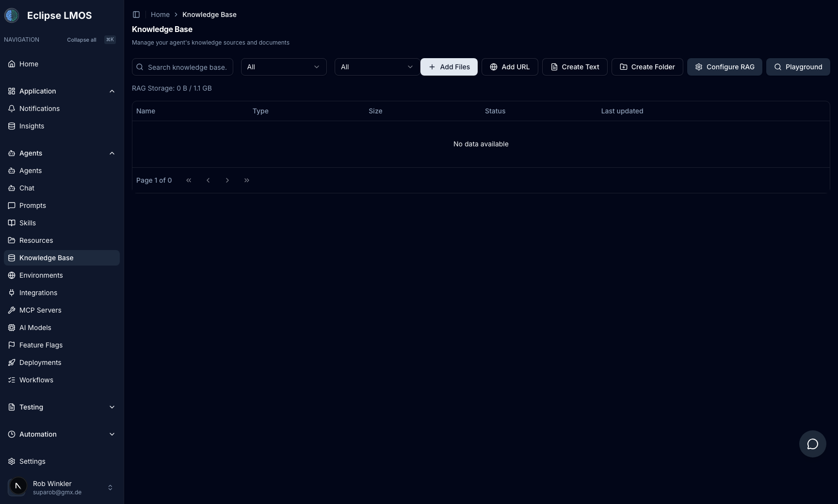Click the Last updated column header
Viewport: 838px width, 504px height.
[x=622, y=111]
